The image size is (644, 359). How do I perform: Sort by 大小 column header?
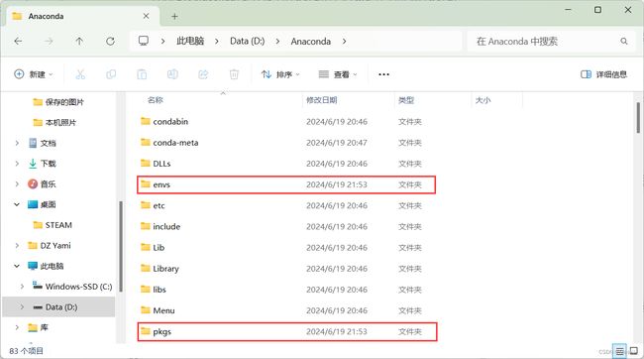(x=483, y=100)
